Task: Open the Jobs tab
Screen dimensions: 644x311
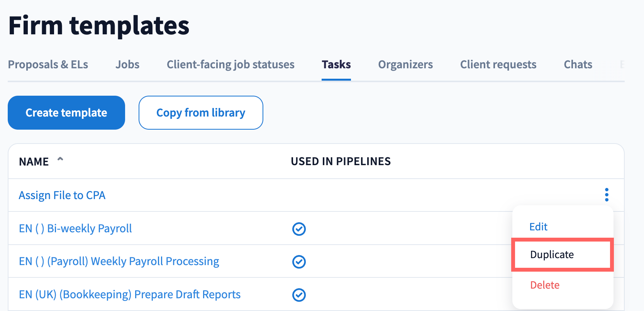Action: click(127, 64)
